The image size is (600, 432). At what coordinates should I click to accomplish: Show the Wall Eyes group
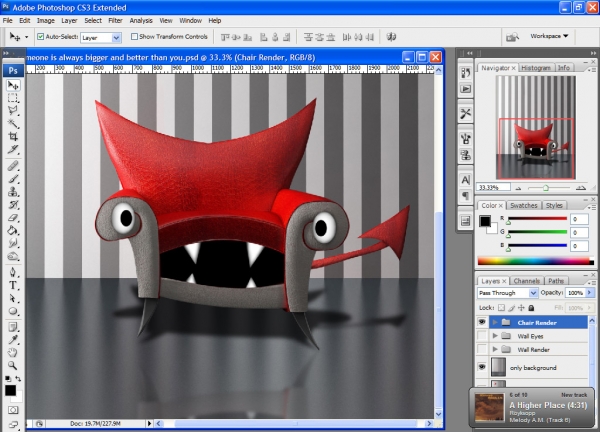(482, 336)
